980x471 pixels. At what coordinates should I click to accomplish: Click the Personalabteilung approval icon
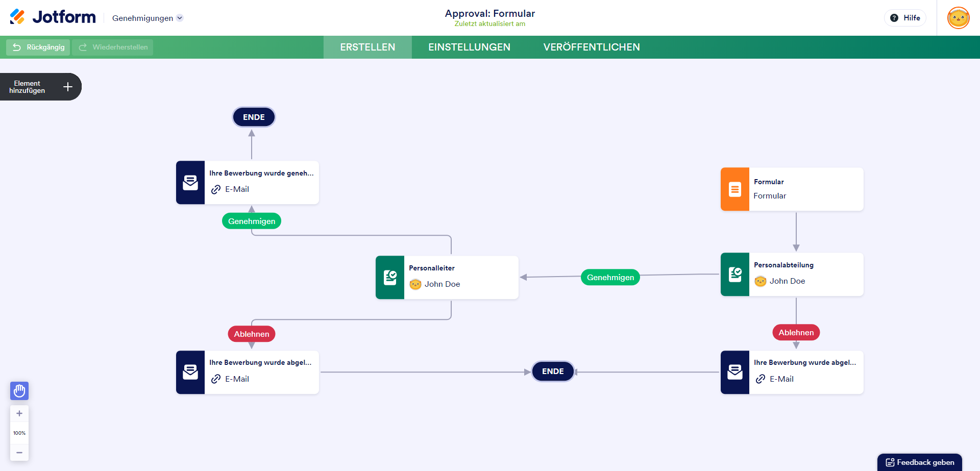(735, 275)
